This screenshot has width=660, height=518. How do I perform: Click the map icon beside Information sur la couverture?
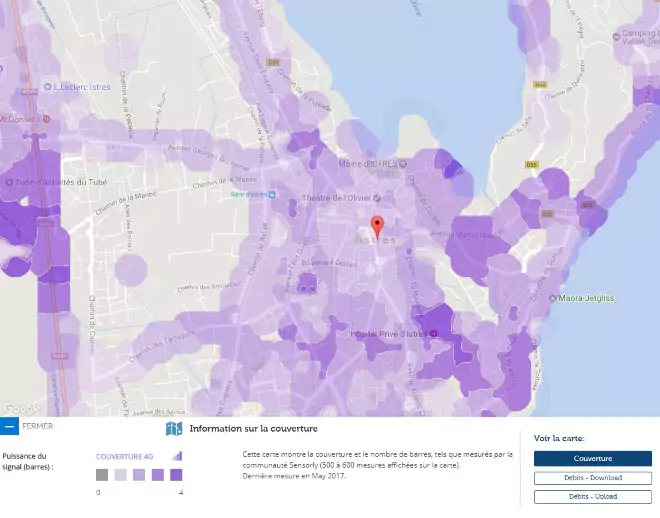(x=173, y=429)
